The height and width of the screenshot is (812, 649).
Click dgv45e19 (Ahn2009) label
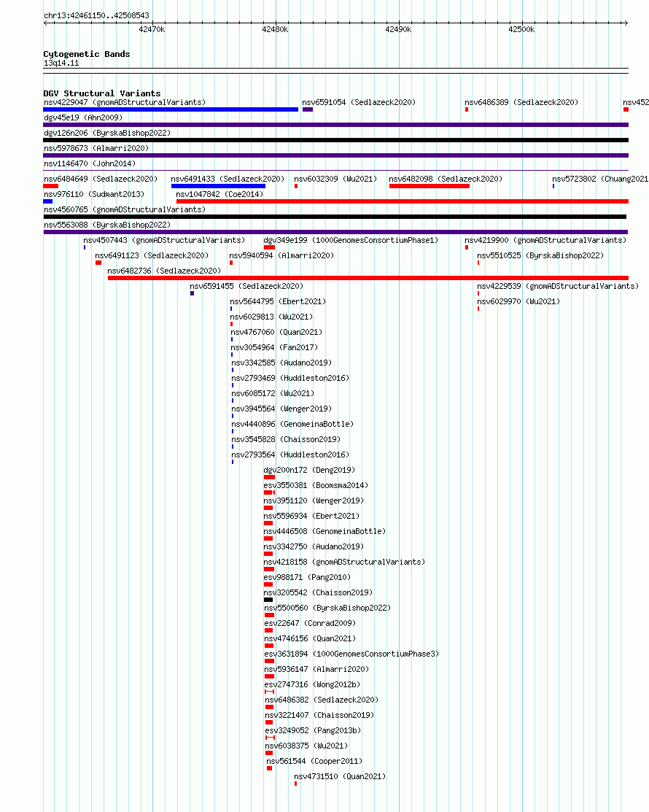tap(83, 117)
